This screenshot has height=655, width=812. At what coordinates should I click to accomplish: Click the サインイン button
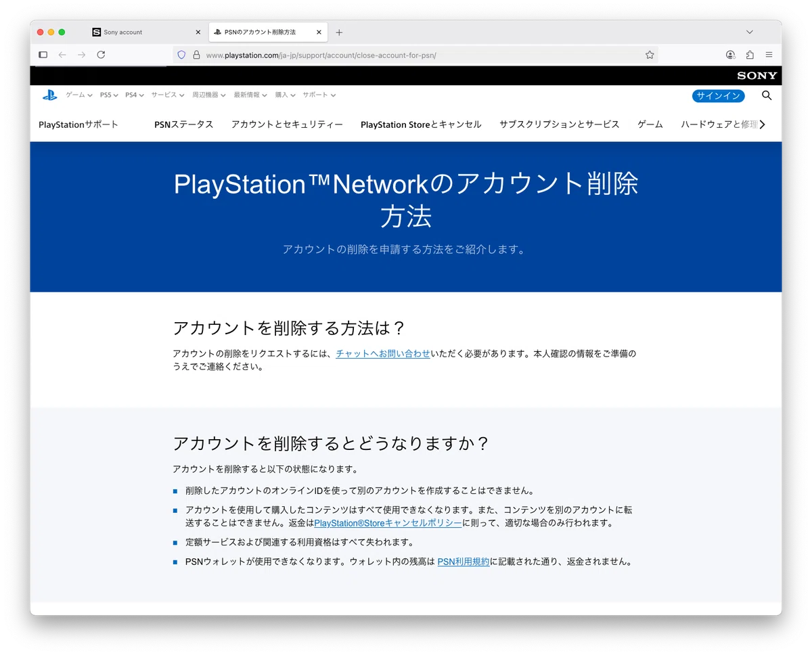tap(719, 96)
